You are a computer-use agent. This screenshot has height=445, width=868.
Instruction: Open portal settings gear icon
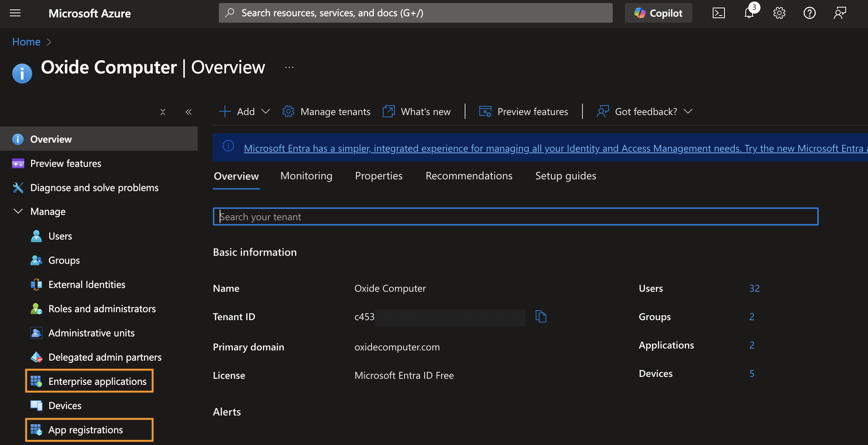click(x=779, y=13)
